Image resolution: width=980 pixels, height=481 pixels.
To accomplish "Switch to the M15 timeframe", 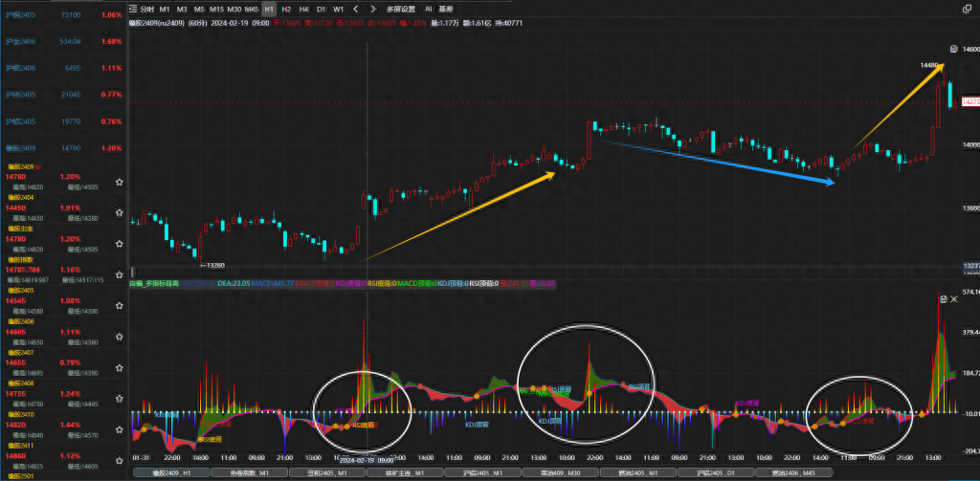I will point(217,9).
